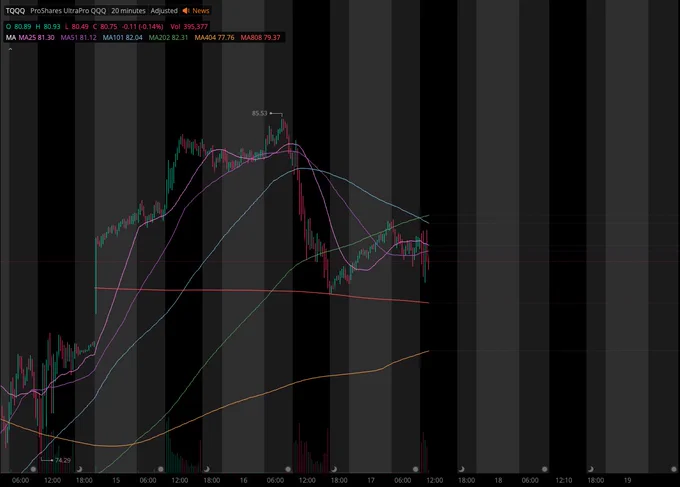The image size is (680, 487).
Task: Open the News link
Action: [x=201, y=11]
